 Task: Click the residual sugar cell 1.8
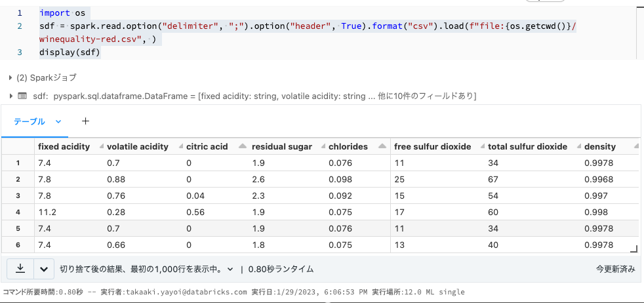258,245
